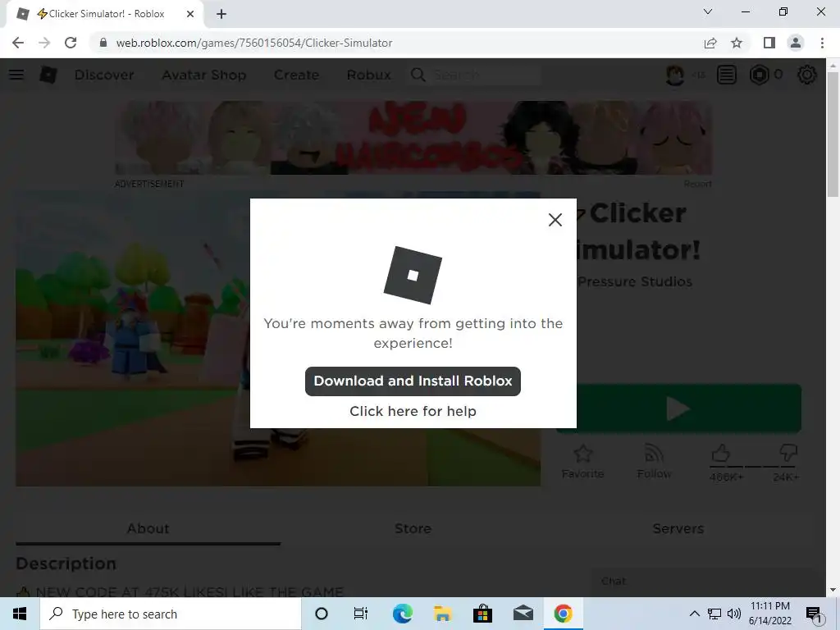The image size is (840, 630).
Task: Close the Clicker Simulator tab
Action: click(190, 14)
